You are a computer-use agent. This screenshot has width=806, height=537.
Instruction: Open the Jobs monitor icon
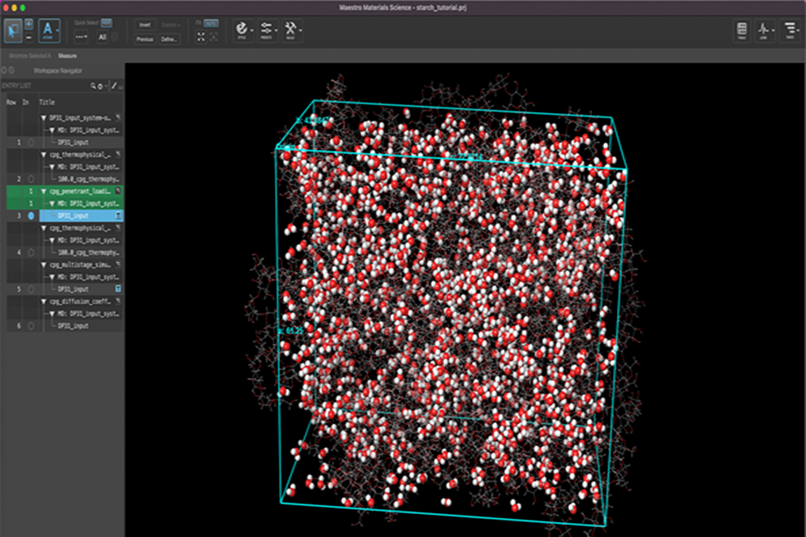pos(765,30)
